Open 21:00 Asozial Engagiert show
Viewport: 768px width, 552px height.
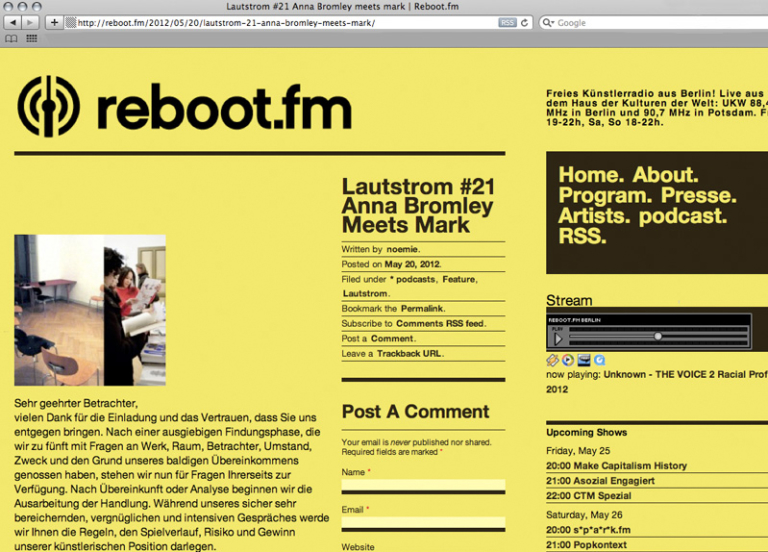(600, 481)
